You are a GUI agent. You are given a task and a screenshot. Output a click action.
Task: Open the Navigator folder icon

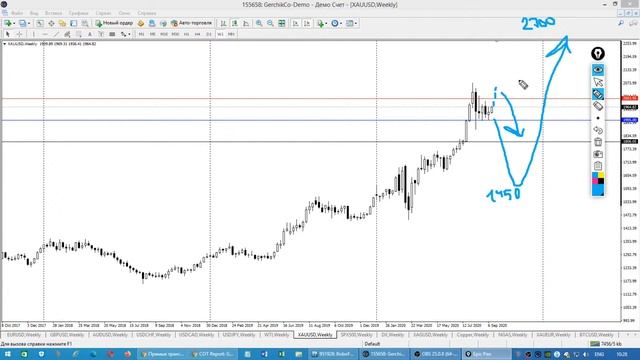tap(62, 23)
